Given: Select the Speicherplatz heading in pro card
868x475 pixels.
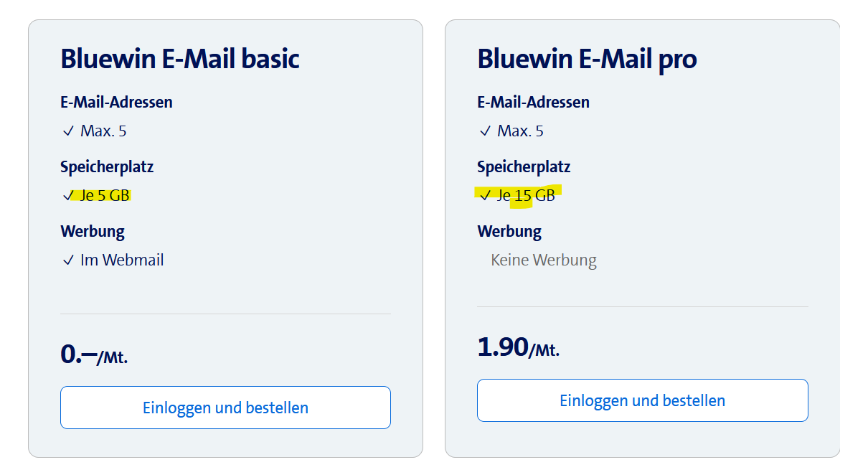Looking at the screenshot, I should 523,166.
